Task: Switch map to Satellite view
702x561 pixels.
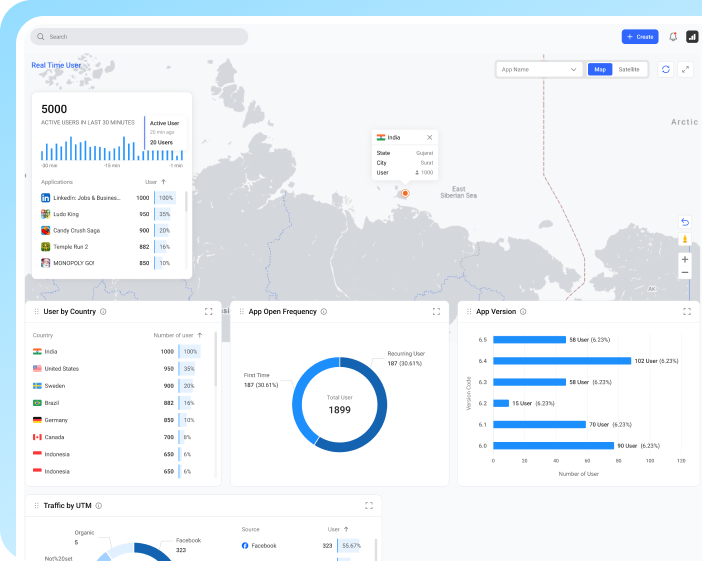Action: coord(629,69)
